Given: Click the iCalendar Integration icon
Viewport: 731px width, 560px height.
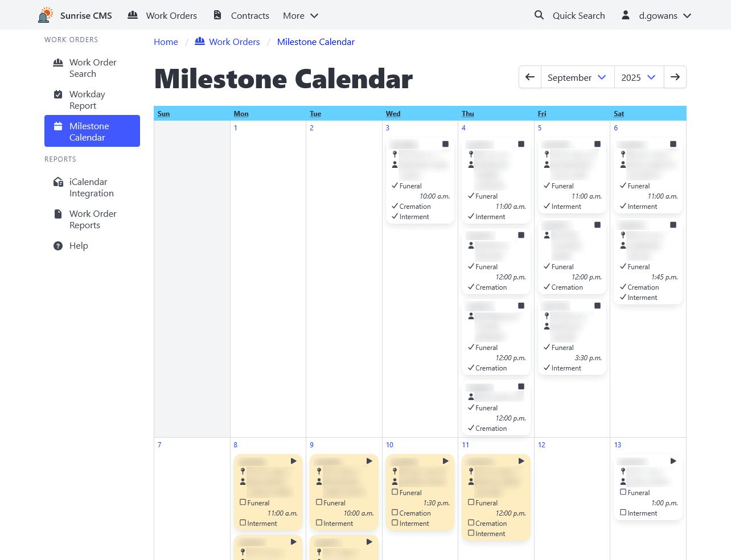Looking at the screenshot, I should [58, 182].
